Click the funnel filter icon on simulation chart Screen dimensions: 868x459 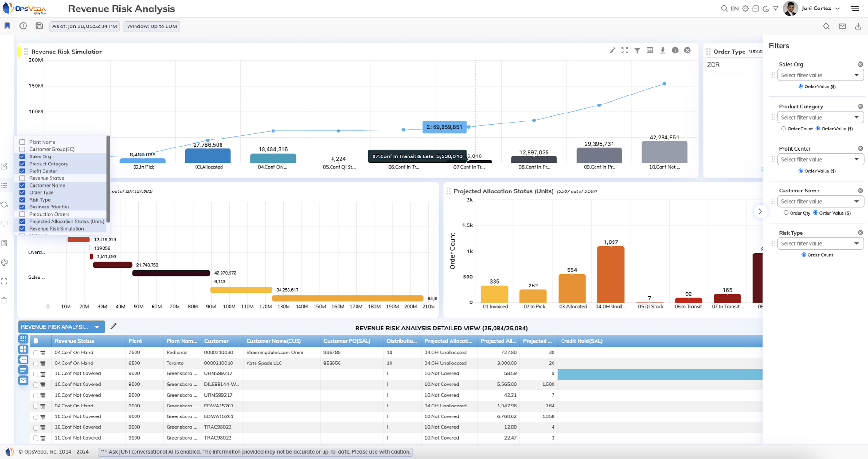(x=638, y=51)
